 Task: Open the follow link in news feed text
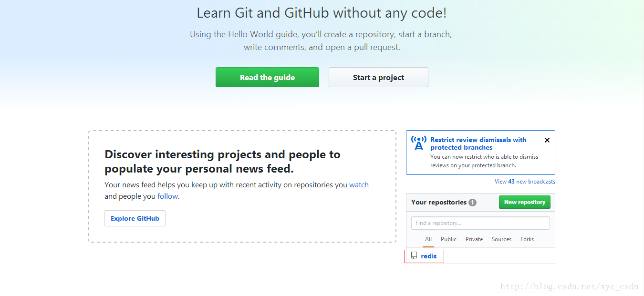click(167, 196)
